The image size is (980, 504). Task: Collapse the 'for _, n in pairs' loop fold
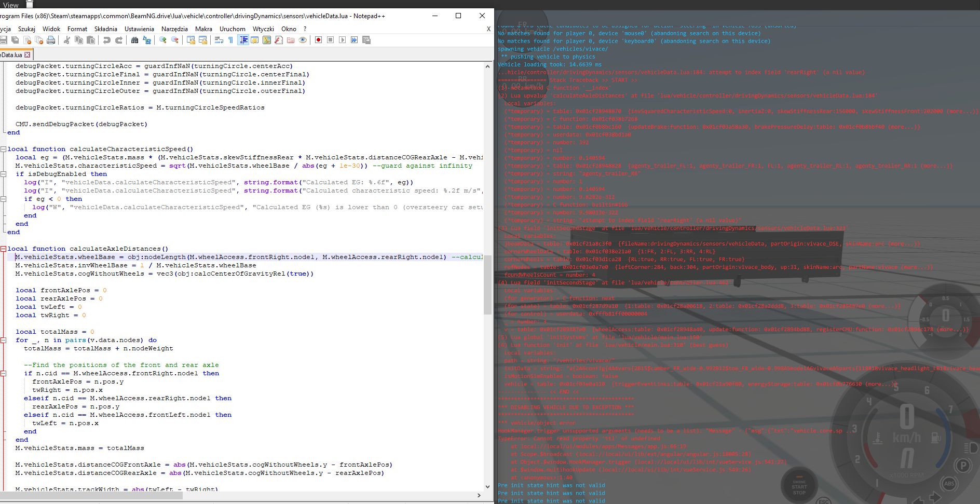click(3, 340)
